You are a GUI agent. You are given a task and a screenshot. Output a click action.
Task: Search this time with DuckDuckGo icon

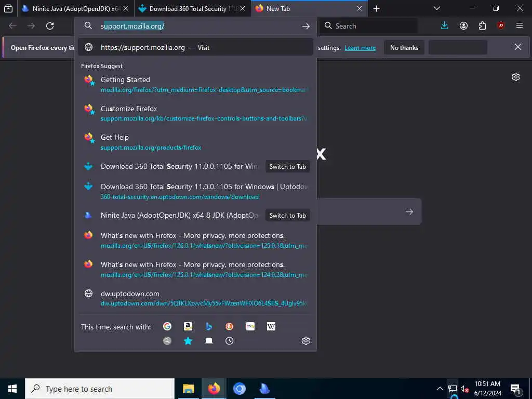coord(229,326)
